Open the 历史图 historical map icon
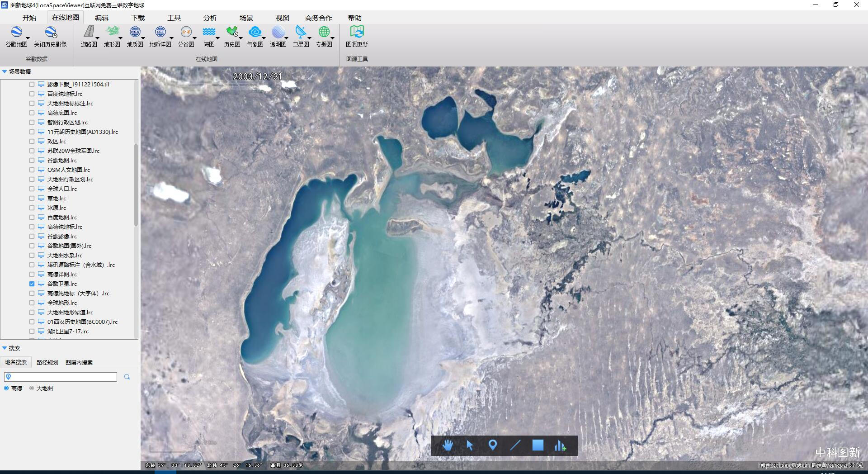The width and height of the screenshot is (868, 474). pyautogui.click(x=232, y=32)
